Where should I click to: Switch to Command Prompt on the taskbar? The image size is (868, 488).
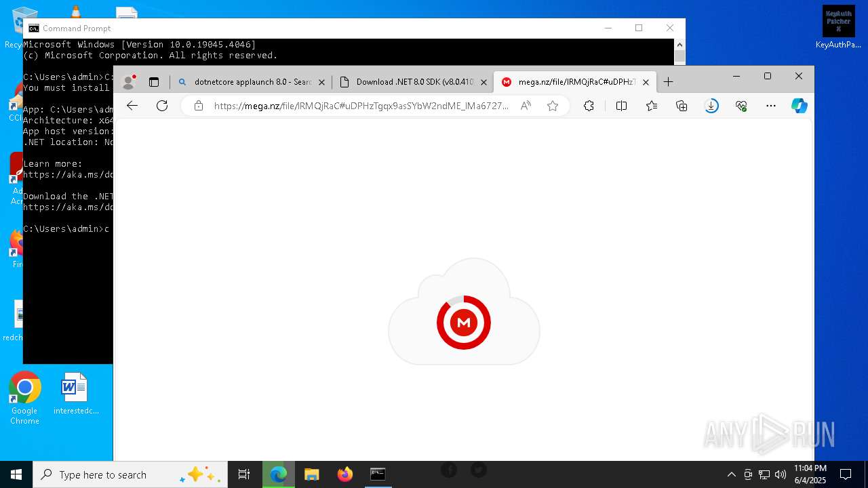click(378, 474)
